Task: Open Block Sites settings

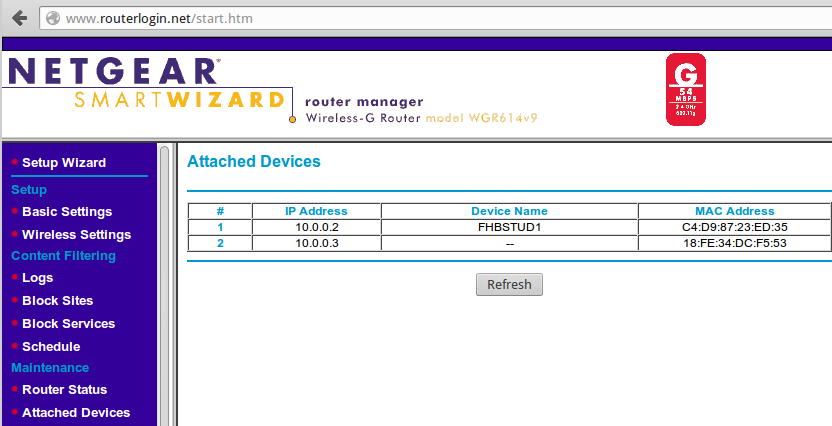Action: coord(57,300)
